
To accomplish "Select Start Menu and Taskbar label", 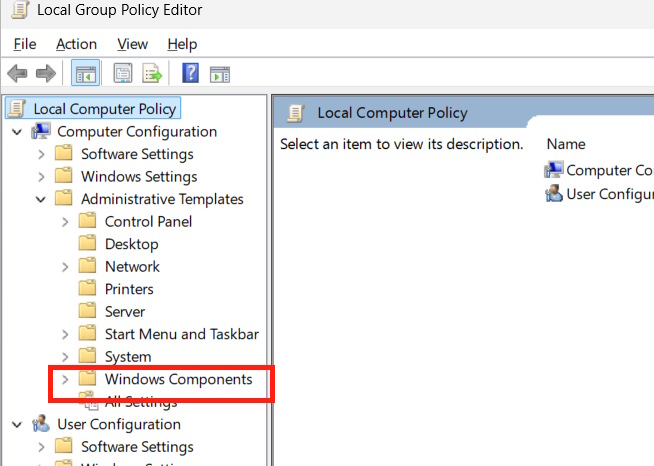I will pos(181,334).
